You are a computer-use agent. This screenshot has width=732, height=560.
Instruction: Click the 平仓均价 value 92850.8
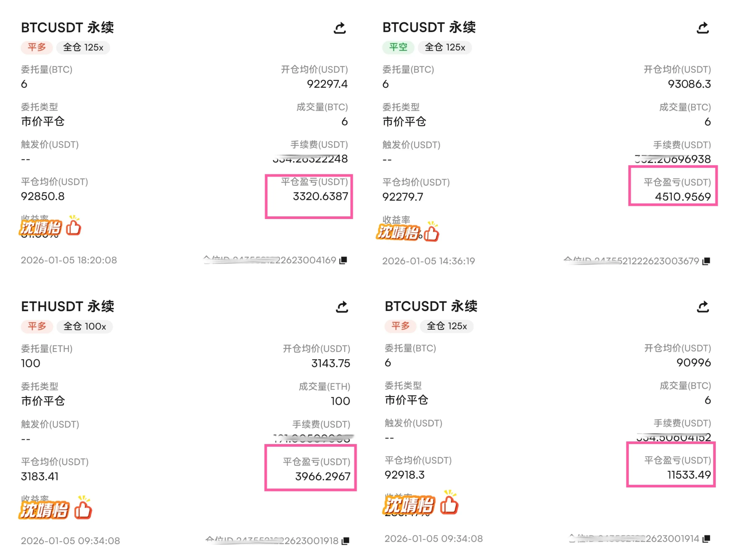click(x=43, y=196)
